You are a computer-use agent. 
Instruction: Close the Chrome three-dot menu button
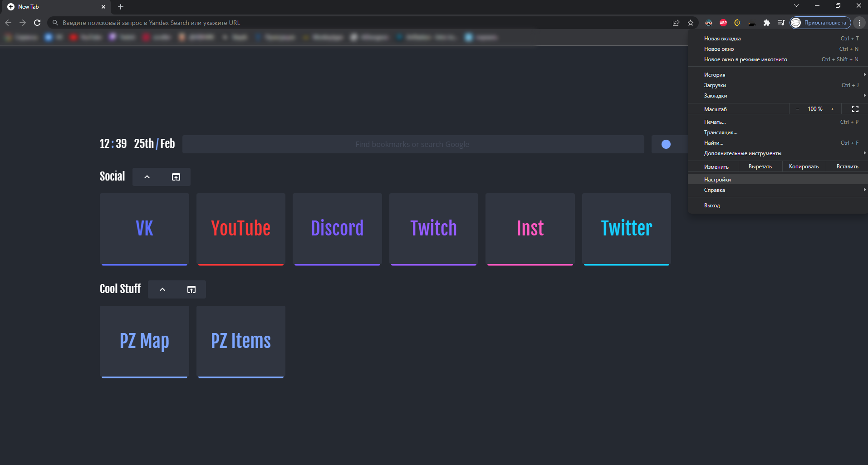click(859, 23)
